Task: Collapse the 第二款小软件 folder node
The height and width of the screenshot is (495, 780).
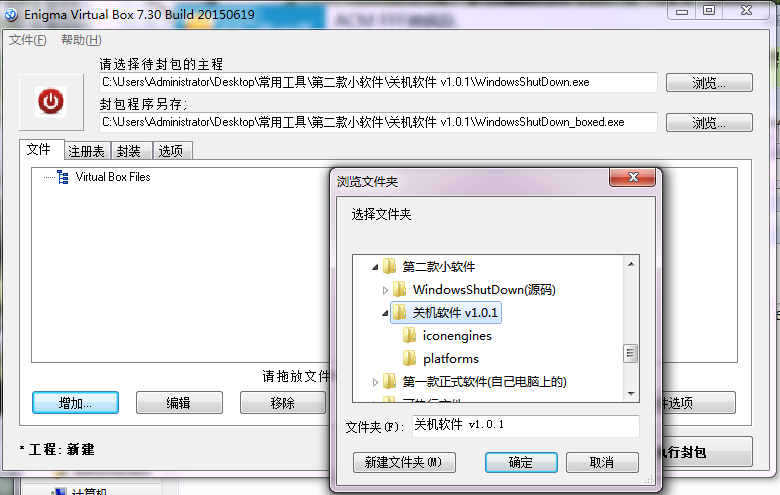Action: [x=375, y=267]
